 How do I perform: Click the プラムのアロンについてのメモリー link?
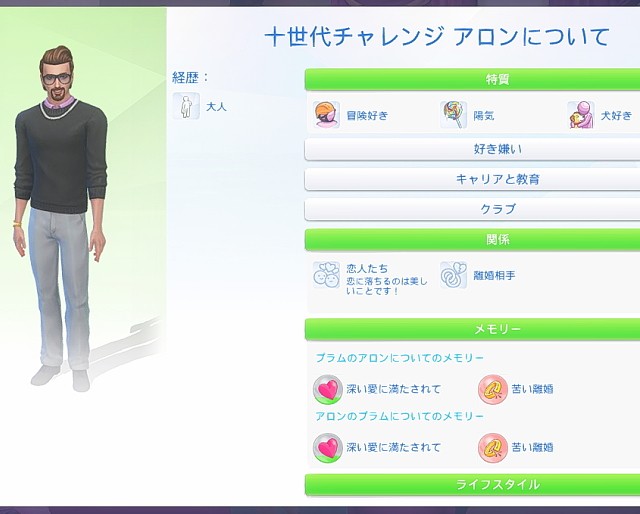(400, 358)
